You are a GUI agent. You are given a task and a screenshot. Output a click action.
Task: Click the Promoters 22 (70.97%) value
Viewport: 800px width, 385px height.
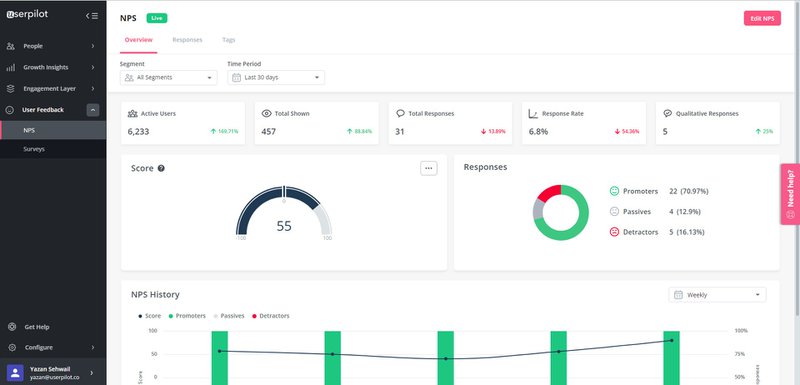click(x=689, y=191)
